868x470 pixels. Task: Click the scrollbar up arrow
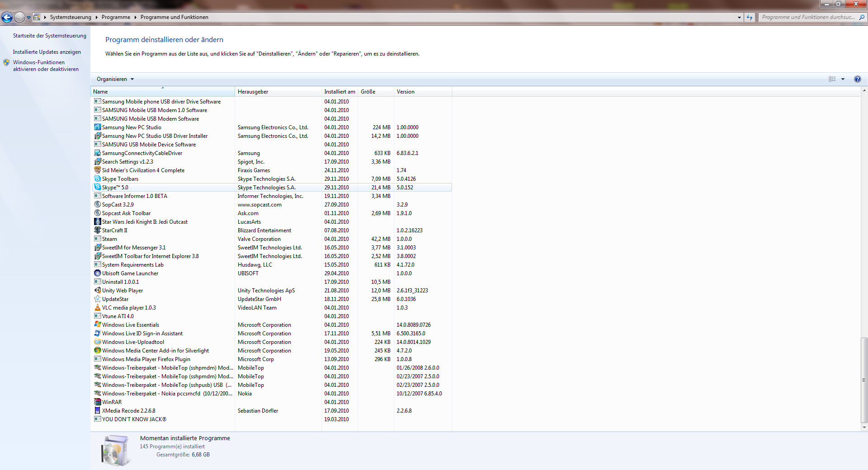864,90
